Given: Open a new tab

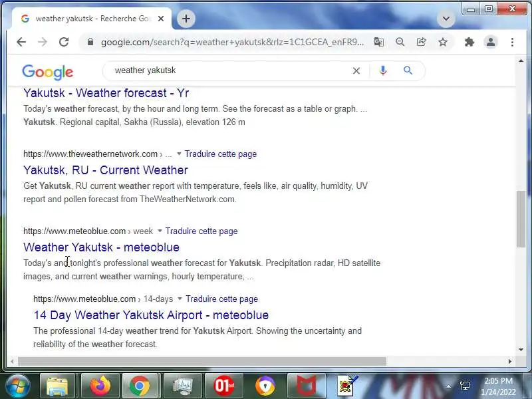Looking at the screenshot, I should pos(186,19).
